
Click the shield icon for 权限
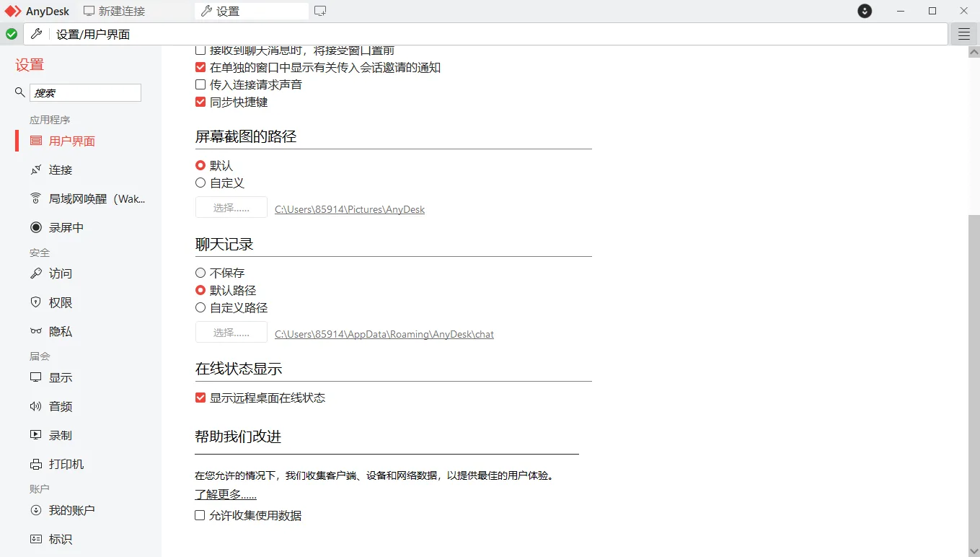point(35,303)
